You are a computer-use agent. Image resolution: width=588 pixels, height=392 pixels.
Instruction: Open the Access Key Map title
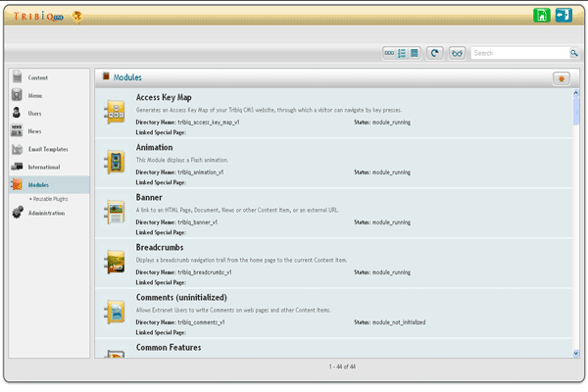tap(164, 98)
